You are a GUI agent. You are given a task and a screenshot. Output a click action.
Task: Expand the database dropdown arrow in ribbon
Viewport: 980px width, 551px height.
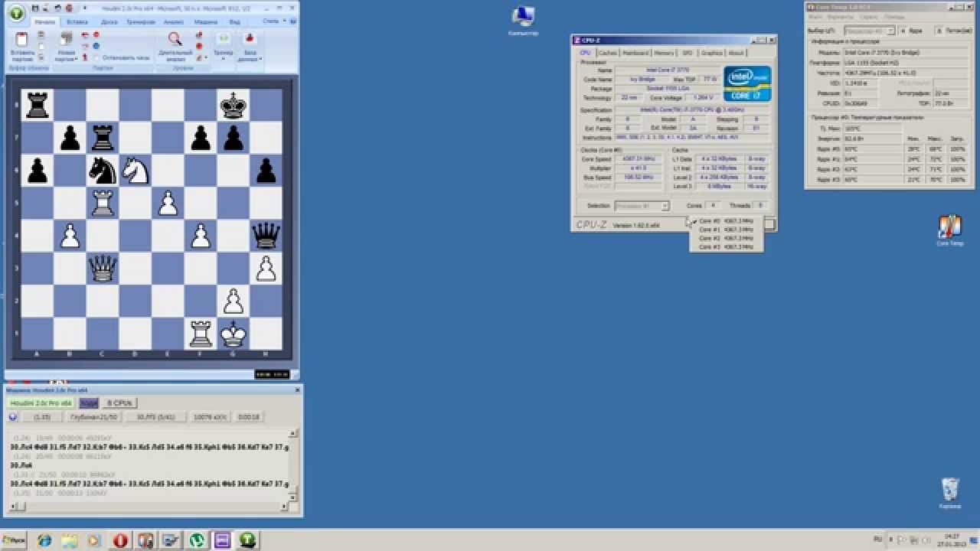tap(260, 59)
